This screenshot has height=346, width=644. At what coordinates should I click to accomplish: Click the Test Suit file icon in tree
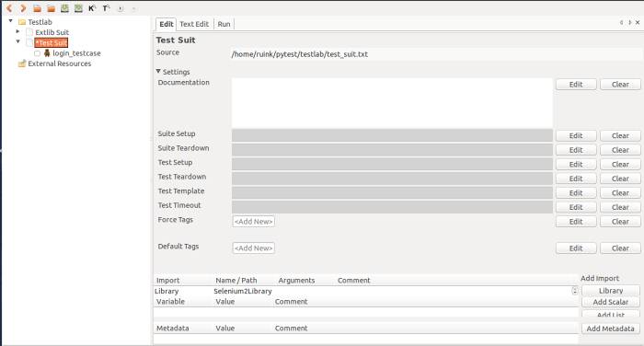click(29, 42)
